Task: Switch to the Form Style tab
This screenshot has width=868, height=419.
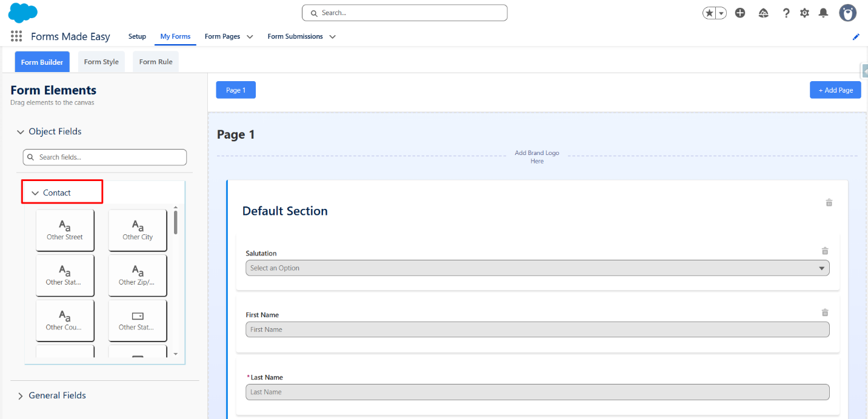Action: point(101,62)
